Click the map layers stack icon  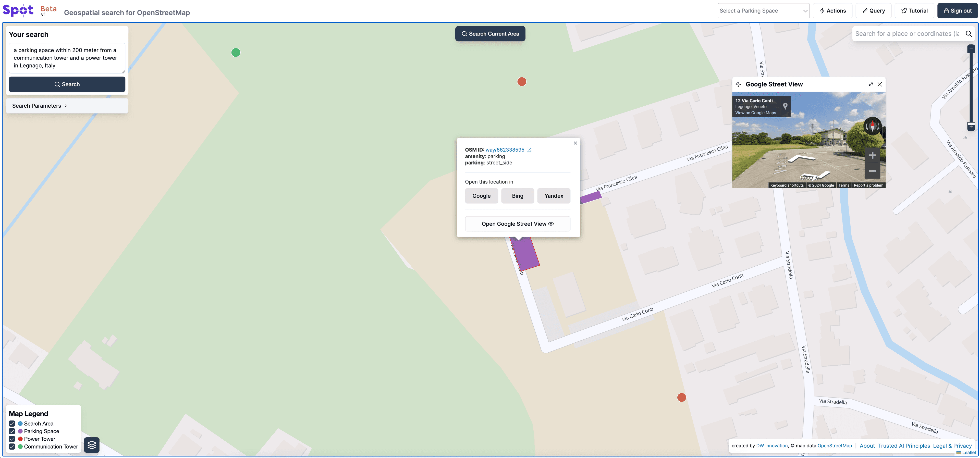[92, 445]
